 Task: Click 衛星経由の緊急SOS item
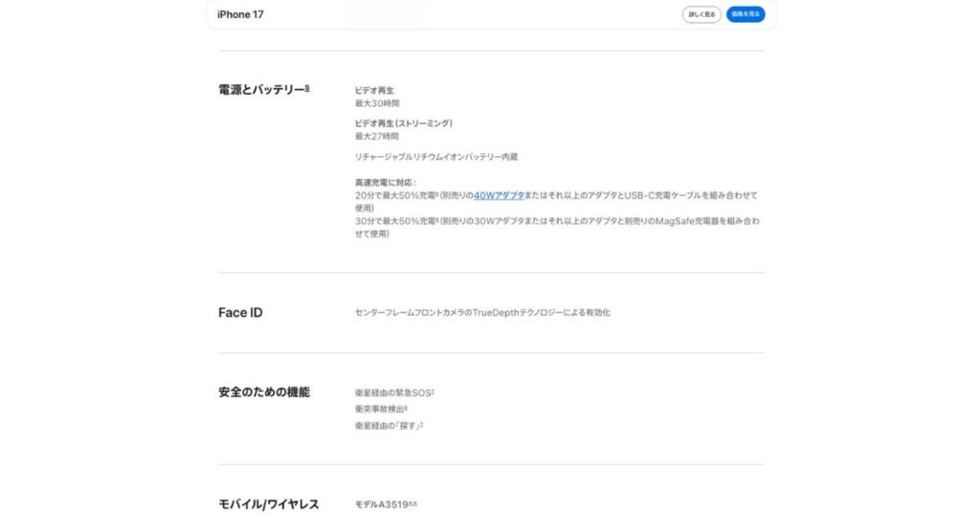[x=394, y=393]
